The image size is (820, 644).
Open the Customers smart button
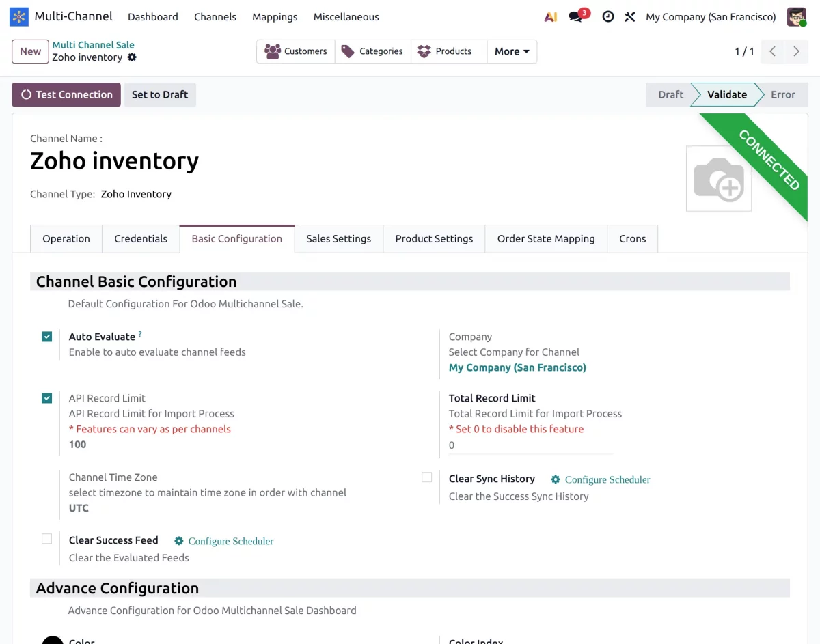pos(296,51)
